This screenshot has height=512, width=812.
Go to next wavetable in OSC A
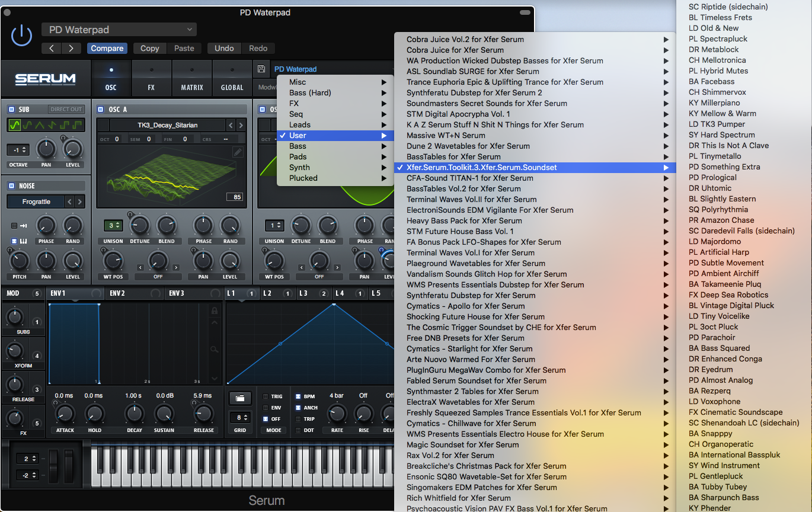pos(241,125)
